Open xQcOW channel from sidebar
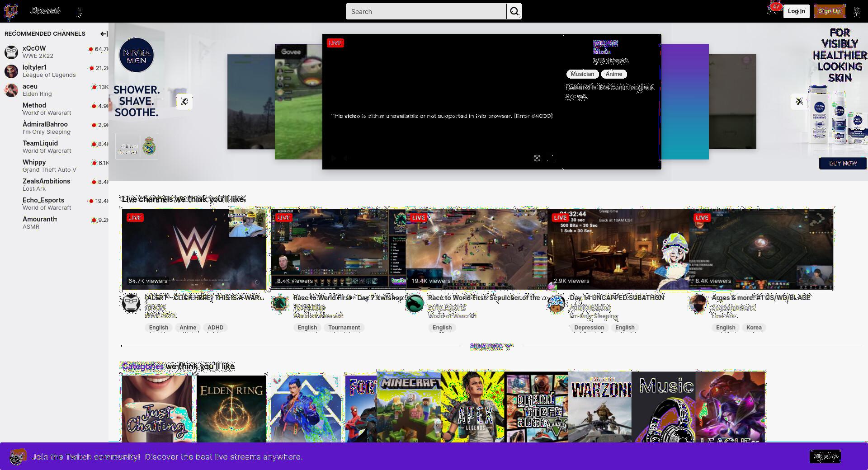The height and width of the screenshot is (470, 868). click(x=54, y=52)
